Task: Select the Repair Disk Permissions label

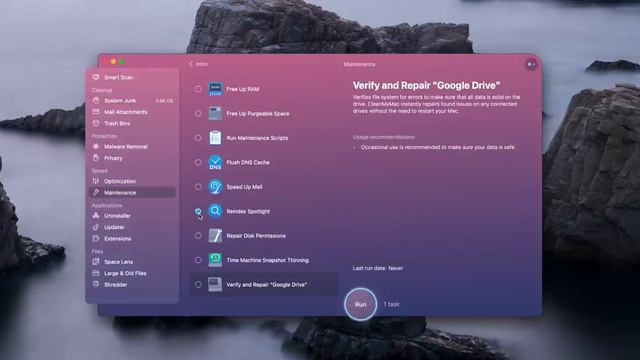Action: pos(256,236)
